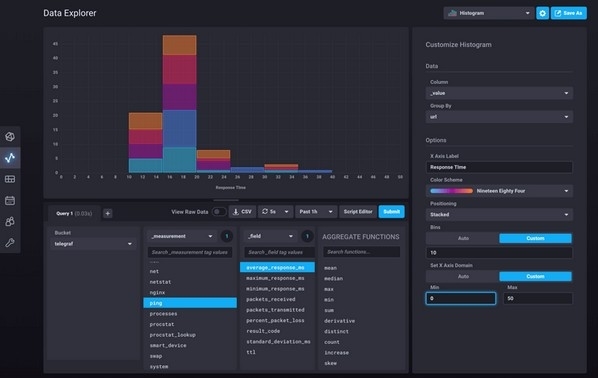Open the Tasks calendar icon in sidebar
The image size is (598, 378).
[x=10, y=200]
